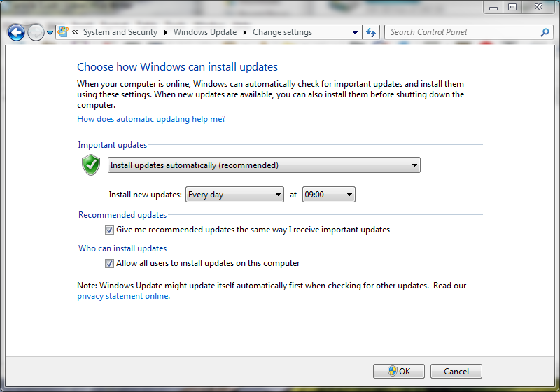Toggle 'Allow all users to install updates' checkbox

109,263
